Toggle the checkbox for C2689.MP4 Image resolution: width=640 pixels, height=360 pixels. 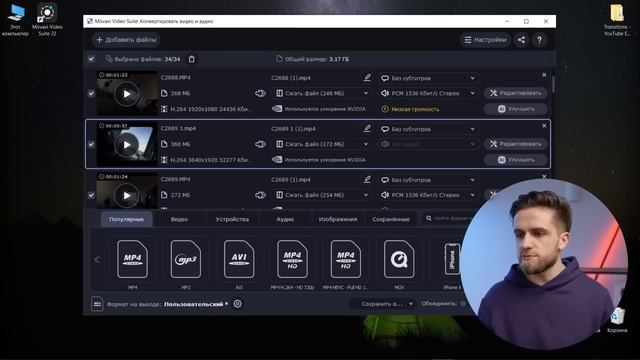point(91,195)
